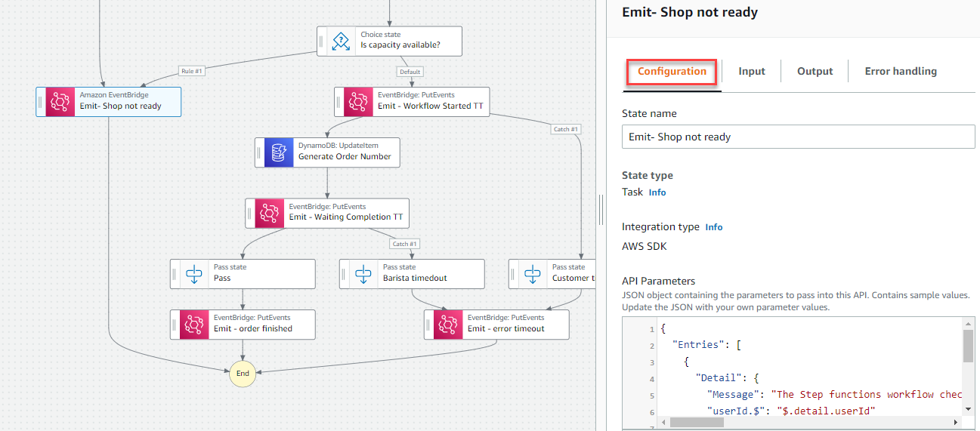Select the Emit - Workflow Started TT state
Image resolution: width=980 pixels, height=431 pixels.
(412, 101)
